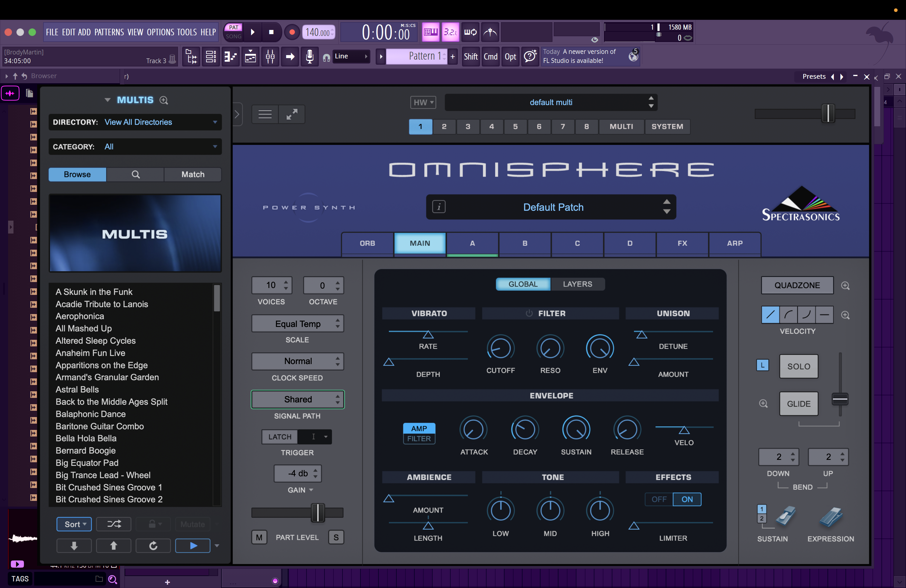The width and height of the screenshot is (906, 588).
Task: Click the microphone recording icon
Action: 310,57
